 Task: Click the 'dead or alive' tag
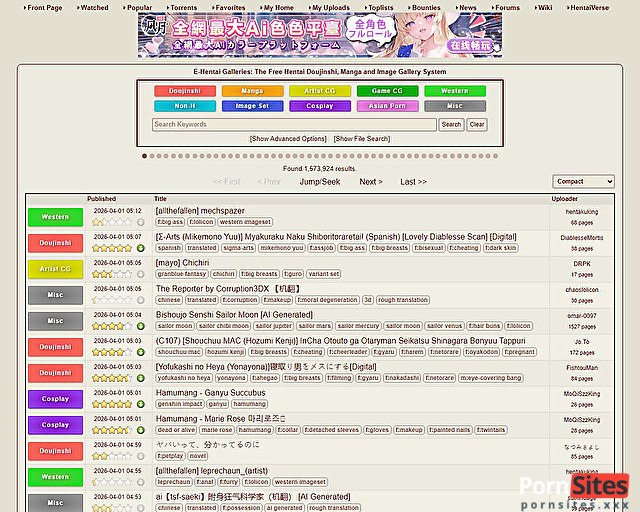click(x=176, y=430)
